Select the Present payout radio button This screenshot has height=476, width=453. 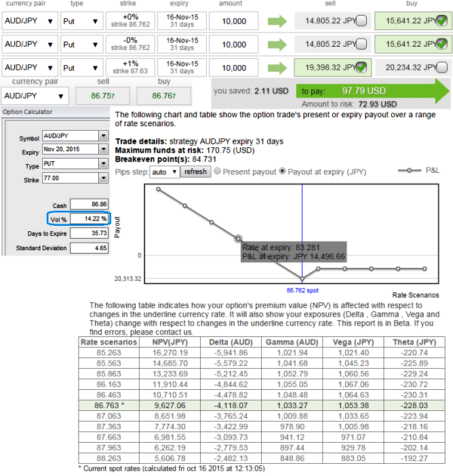(218, 171)
